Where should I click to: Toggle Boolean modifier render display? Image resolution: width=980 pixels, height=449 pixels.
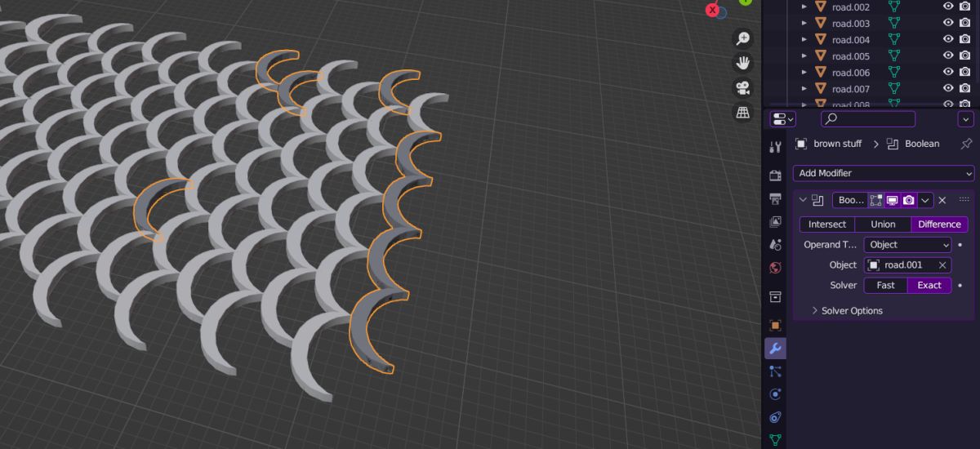coord(909,200)
